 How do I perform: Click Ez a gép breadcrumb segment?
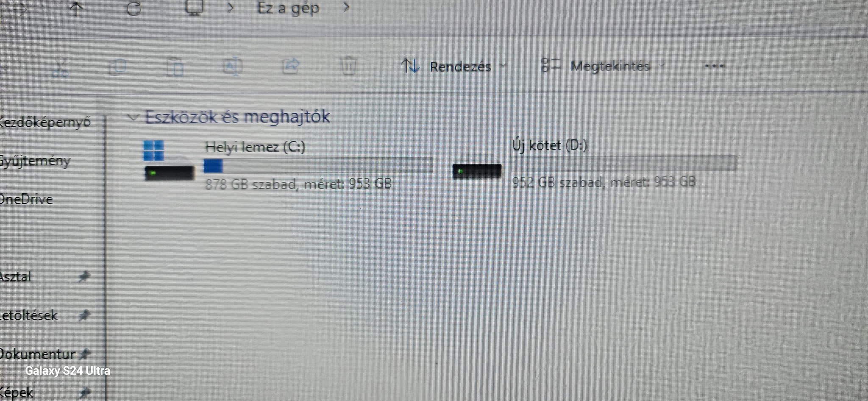click(x=288, y=8)
